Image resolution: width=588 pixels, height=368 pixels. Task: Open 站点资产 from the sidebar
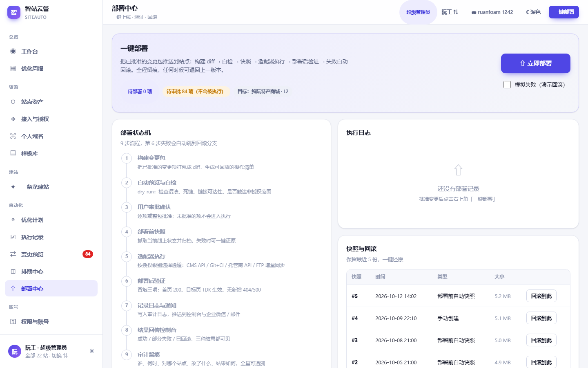click(51, 102)
